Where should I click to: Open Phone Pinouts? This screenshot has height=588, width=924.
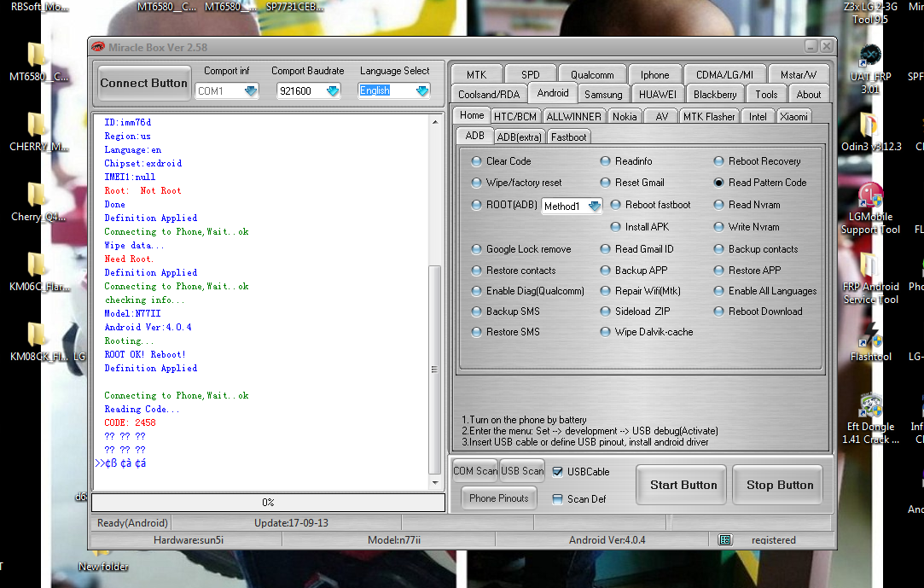(498, 498)
